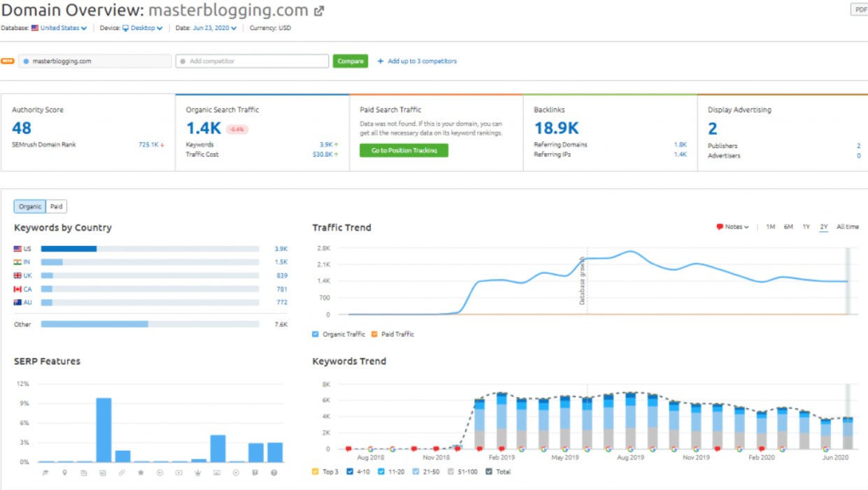Click the map pin SERP feature icon
The image size is (868, 490).
point(65,473)
